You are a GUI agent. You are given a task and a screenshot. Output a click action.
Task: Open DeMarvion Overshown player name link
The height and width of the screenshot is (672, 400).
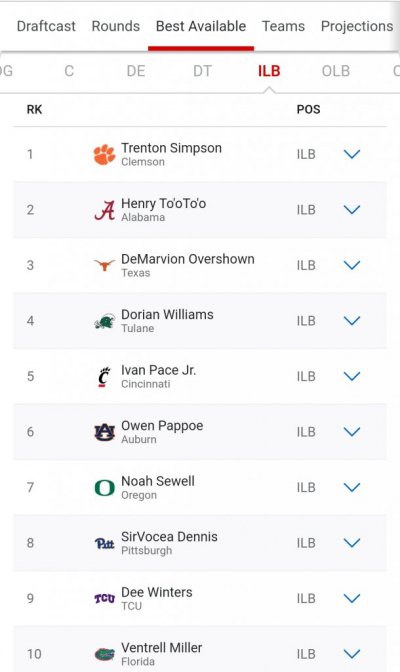[x=188, y=259]
